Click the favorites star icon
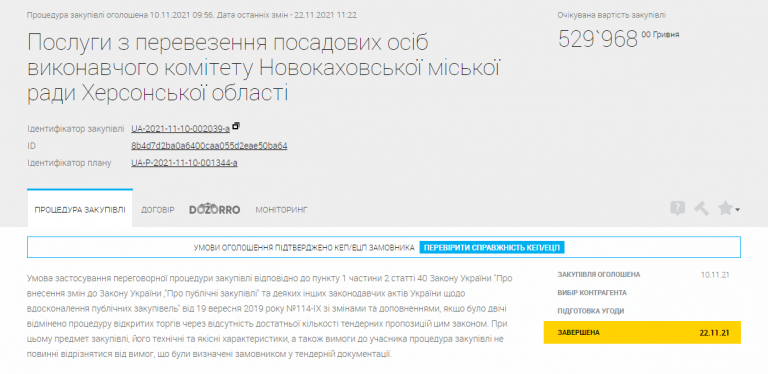This screenshot has height=374, width=768. pos(725,209)
